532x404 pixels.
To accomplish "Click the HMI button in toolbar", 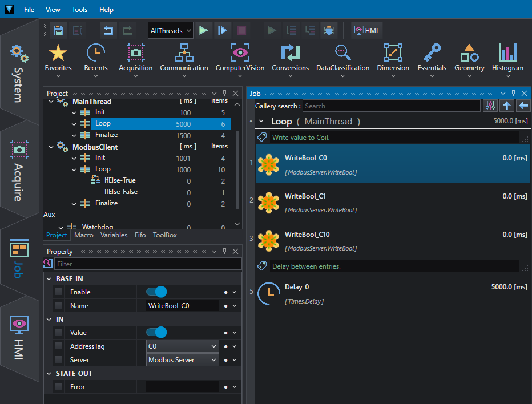I will coord(366,31).
